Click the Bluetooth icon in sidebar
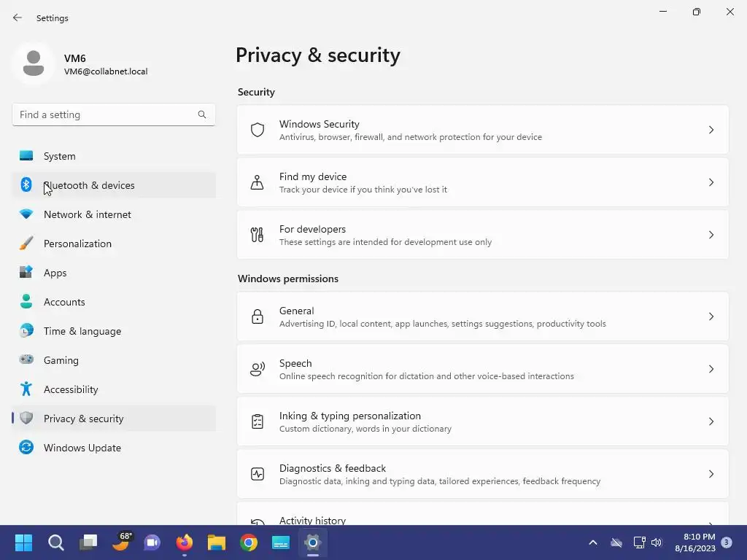Screen dimensions: 747x560 tap(26, 185)
